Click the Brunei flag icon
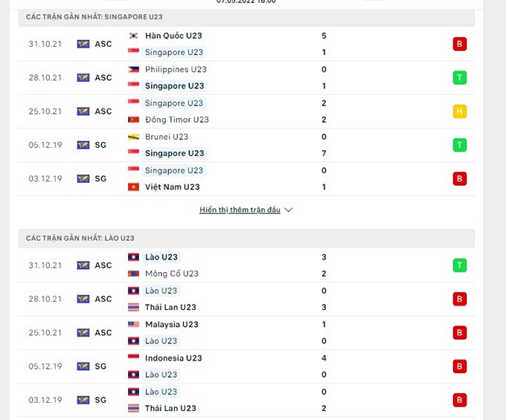The width and height of the screenshot is (506, 420). click(134, 137)
